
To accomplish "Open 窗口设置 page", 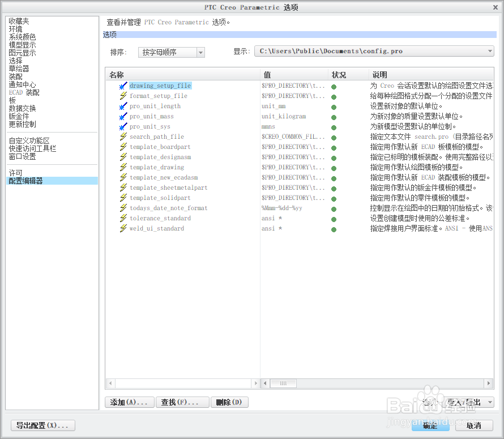I will coord(22,157).
